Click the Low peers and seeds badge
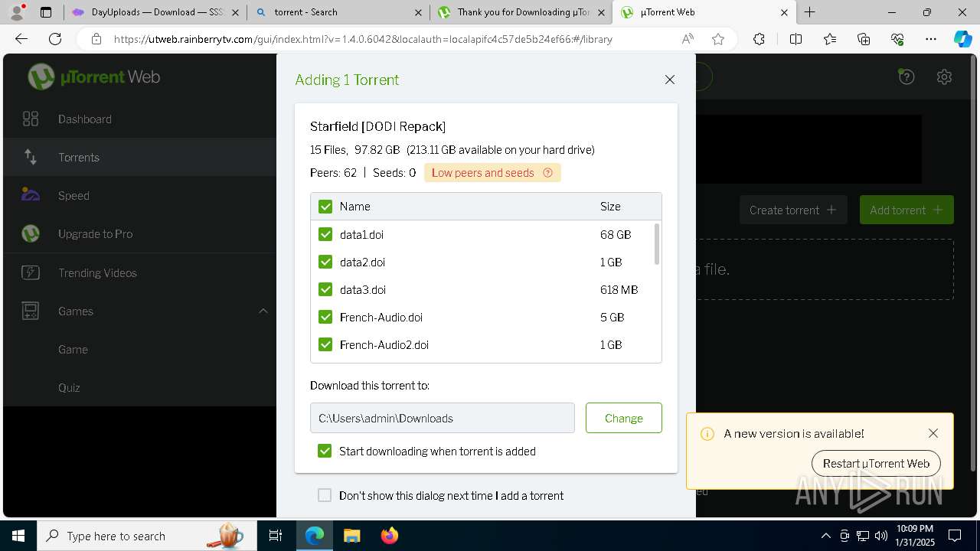Image resolution: width=980 pixels, height=551 pixels. (x=492, y=173)
